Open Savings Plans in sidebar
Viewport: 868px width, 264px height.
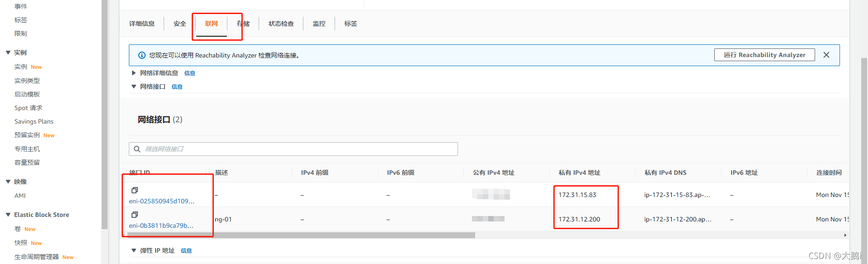point(34,121)
